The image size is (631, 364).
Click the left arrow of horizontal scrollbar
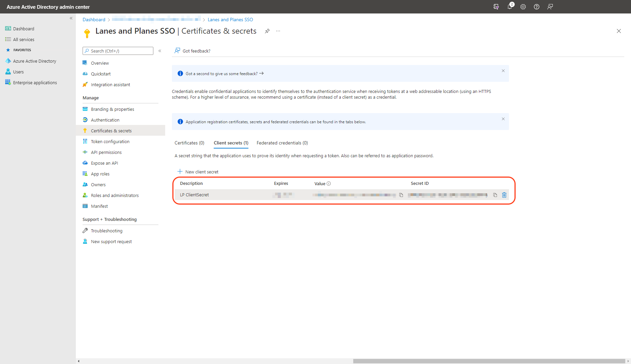(x=79, y=361)
